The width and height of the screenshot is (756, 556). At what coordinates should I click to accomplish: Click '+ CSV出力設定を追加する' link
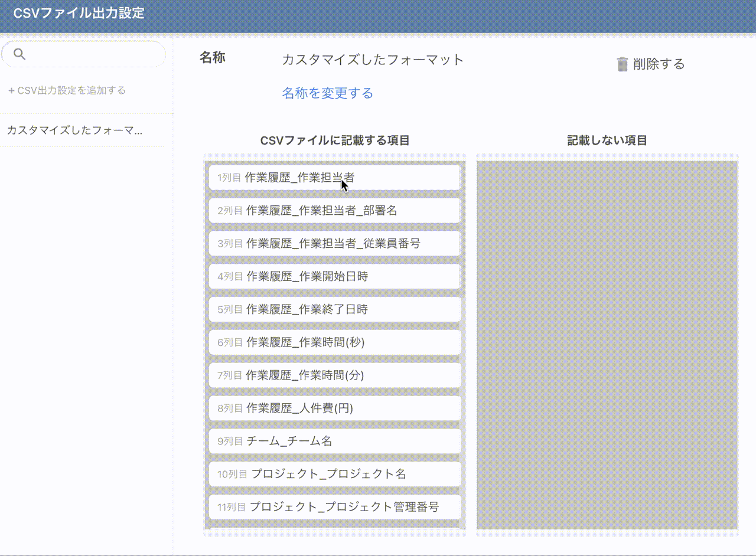pos(67,90)
